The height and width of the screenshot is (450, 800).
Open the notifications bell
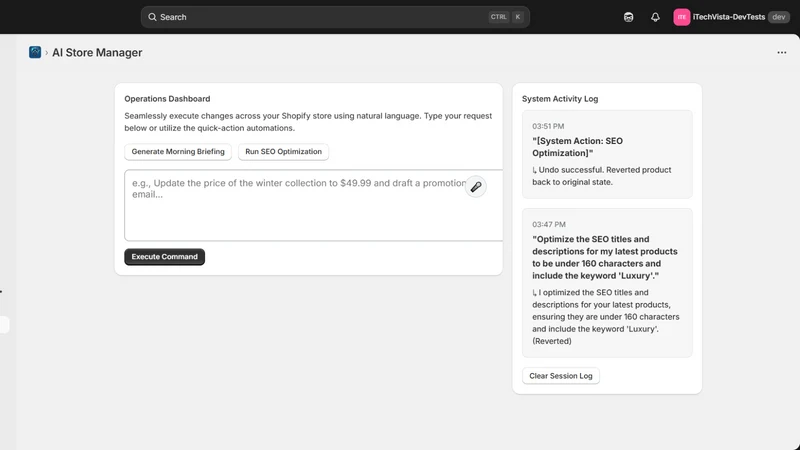pyautogui.click(x=655, y=17)
